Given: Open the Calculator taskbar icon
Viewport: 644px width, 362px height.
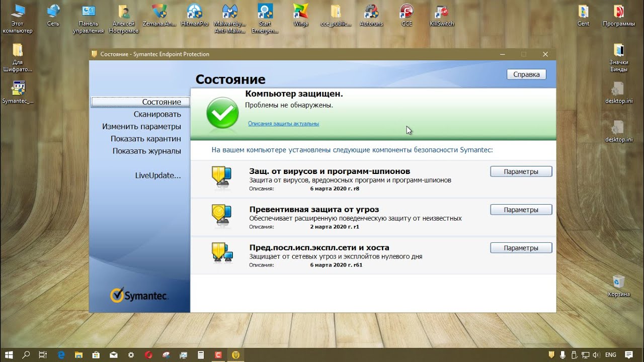Looking at the screenshot, I should pos(201,354).
